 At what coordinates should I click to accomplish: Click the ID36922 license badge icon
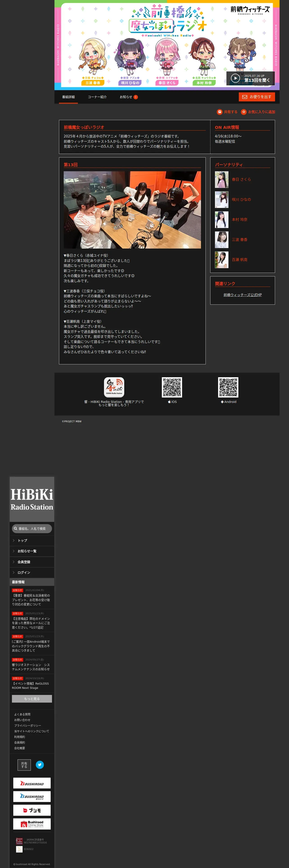[20, 850]
